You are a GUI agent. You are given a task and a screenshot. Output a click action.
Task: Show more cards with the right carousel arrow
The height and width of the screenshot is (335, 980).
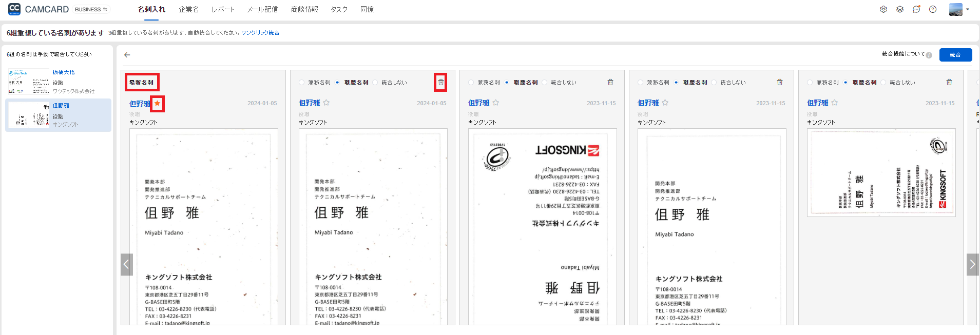pyautogui.click(x=973, y=265)
